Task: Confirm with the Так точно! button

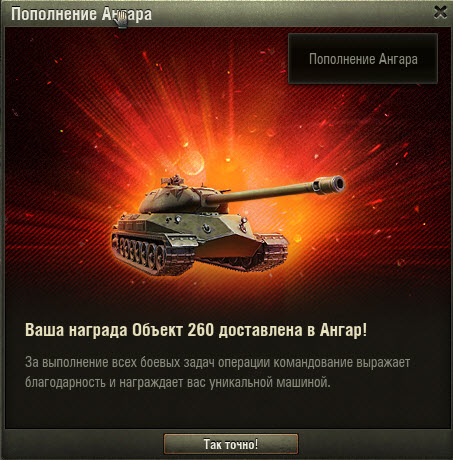Action: (x=231, y=444)
